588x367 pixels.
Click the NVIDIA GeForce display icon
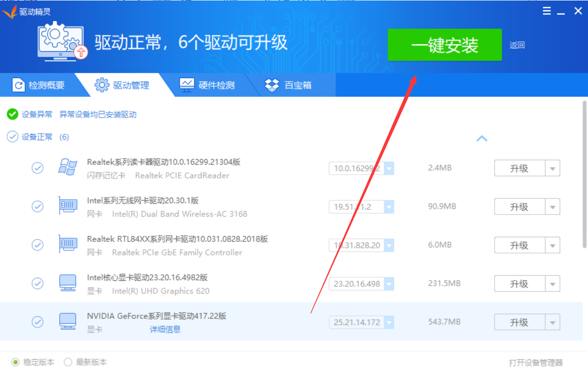pos(68,322)
